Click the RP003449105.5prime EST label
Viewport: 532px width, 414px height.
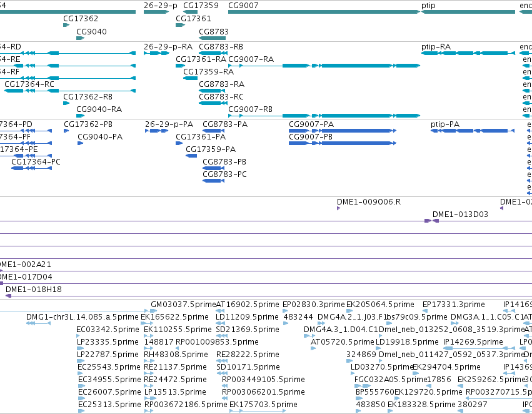click(x=263, y=380)
